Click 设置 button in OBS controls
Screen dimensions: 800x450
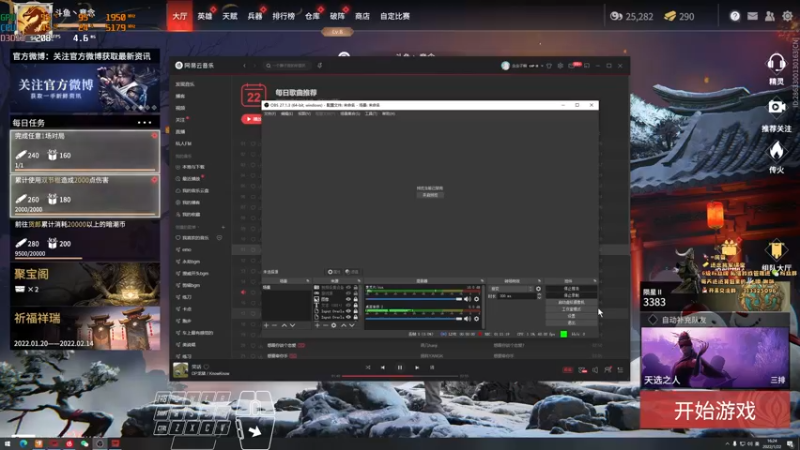(571, 316)
